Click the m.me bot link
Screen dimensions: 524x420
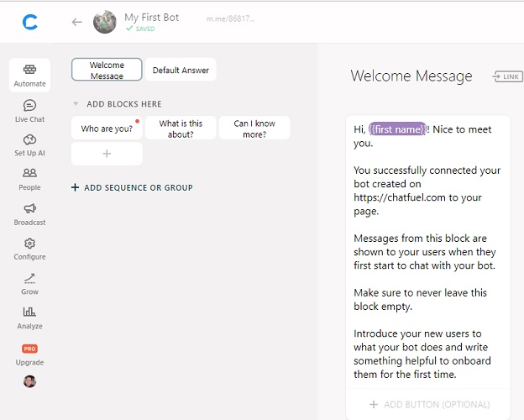pos(231,18)
